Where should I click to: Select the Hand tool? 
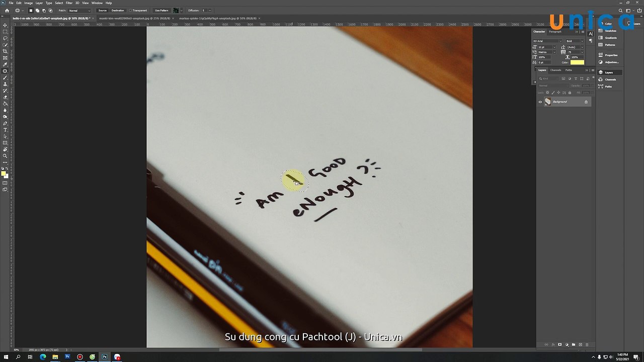(5, 149)
